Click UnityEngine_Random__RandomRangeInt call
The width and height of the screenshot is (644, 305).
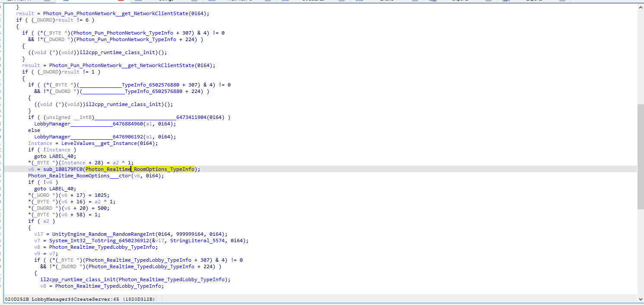coord(104,234)
